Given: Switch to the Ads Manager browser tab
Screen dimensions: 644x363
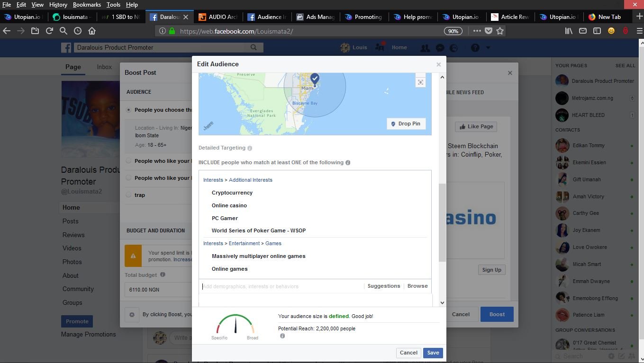Looking at the screenshot, I should pos(316,17).
